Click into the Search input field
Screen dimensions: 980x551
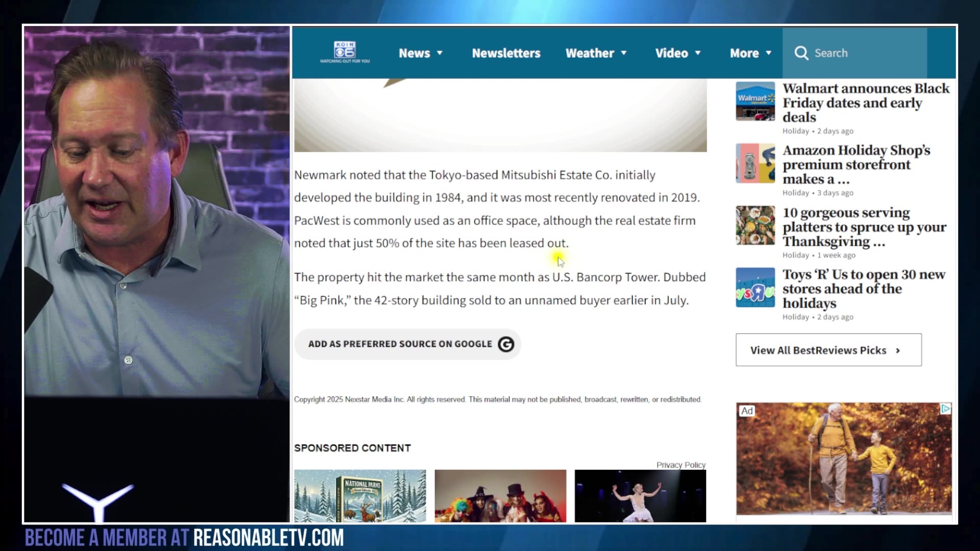coord(868,53)
